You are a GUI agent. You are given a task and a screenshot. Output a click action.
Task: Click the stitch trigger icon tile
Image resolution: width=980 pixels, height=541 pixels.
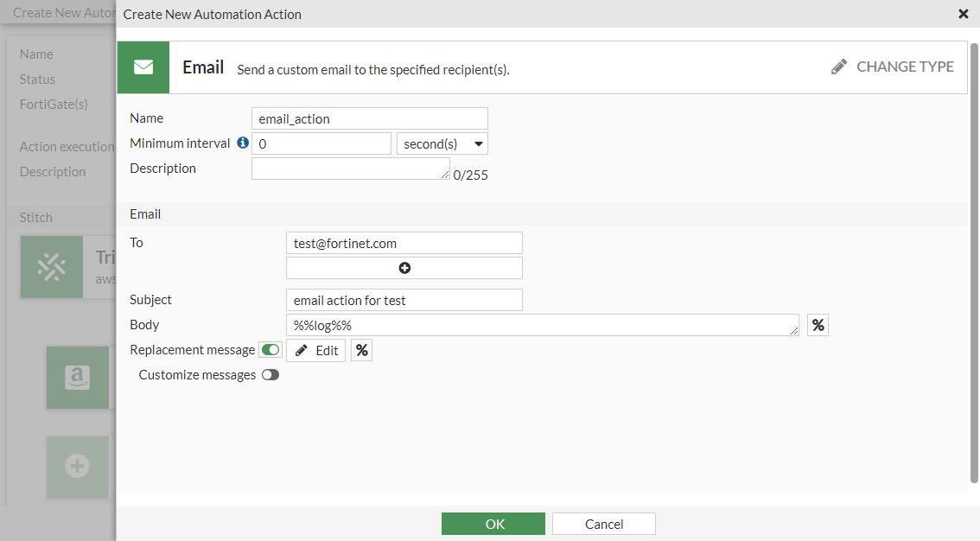[52, 268]
